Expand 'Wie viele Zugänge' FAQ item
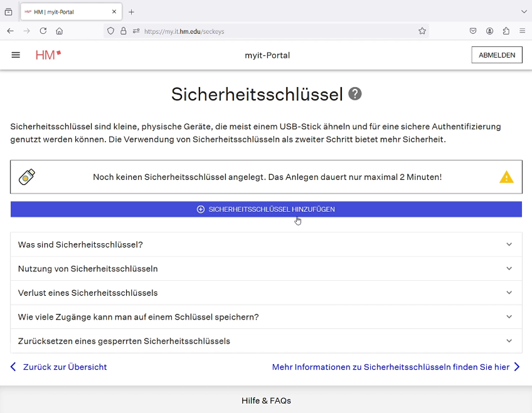The width and height of the screenshot is (532, 413). [266, 317]
